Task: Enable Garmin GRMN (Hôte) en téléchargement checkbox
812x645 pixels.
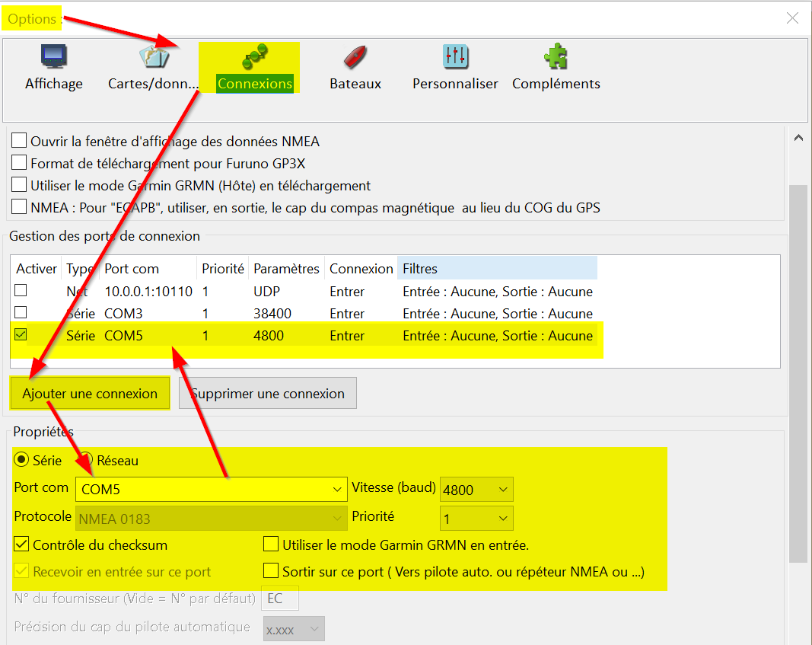Action: (19, 184)
